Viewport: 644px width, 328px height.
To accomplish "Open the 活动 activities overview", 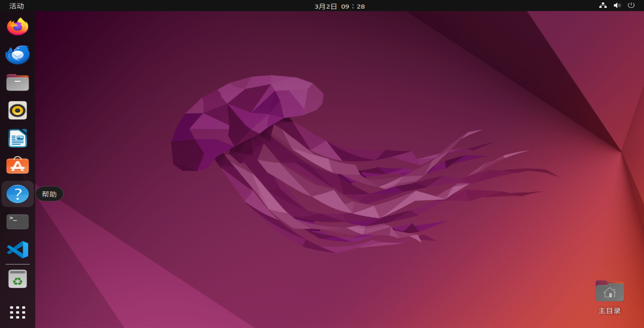I will (x=17, y=6).
